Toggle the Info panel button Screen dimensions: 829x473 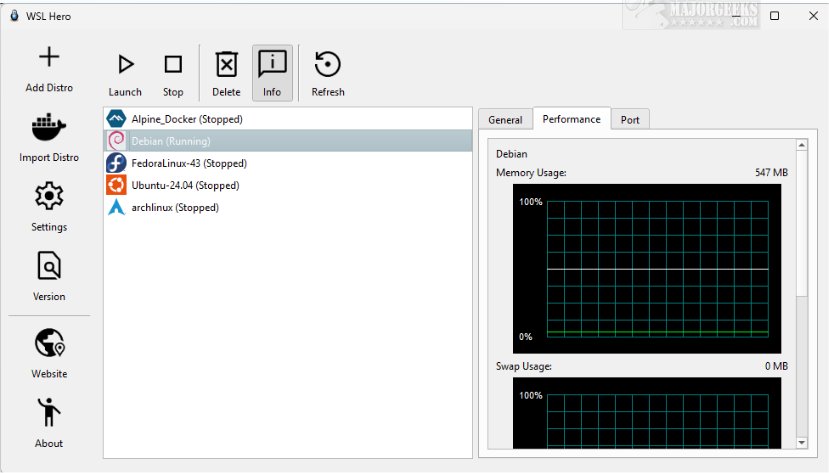pos(272,66)
